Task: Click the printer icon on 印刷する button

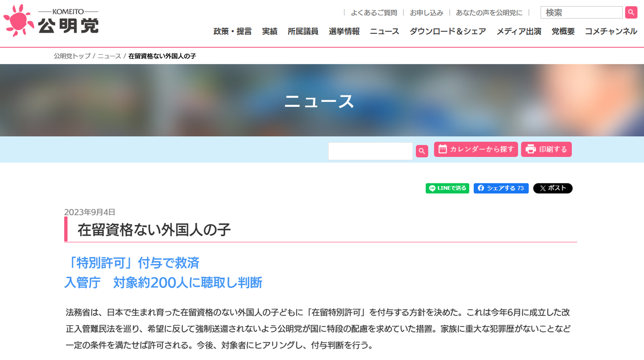Action: click(530, 149)
